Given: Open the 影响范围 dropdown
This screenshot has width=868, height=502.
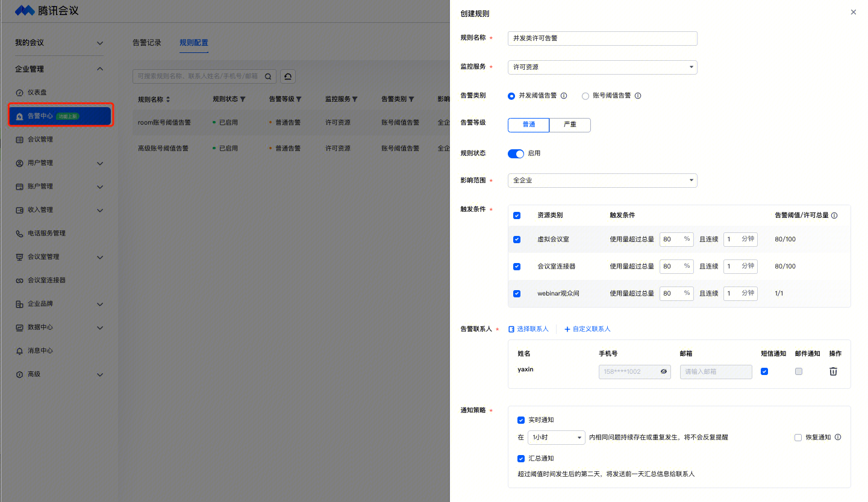Looking at the screenshot, I should tap(602, 181).
